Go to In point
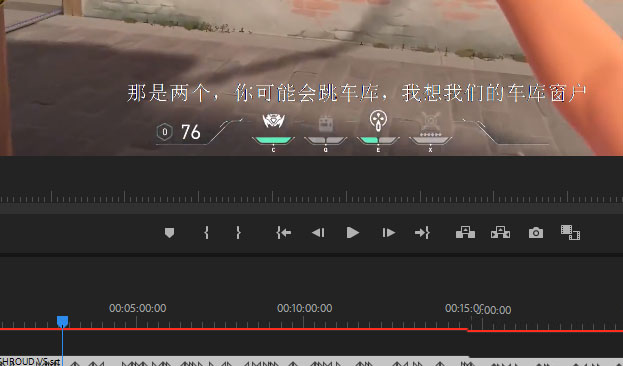Viewport: 623px width, 366px height. 284,232
